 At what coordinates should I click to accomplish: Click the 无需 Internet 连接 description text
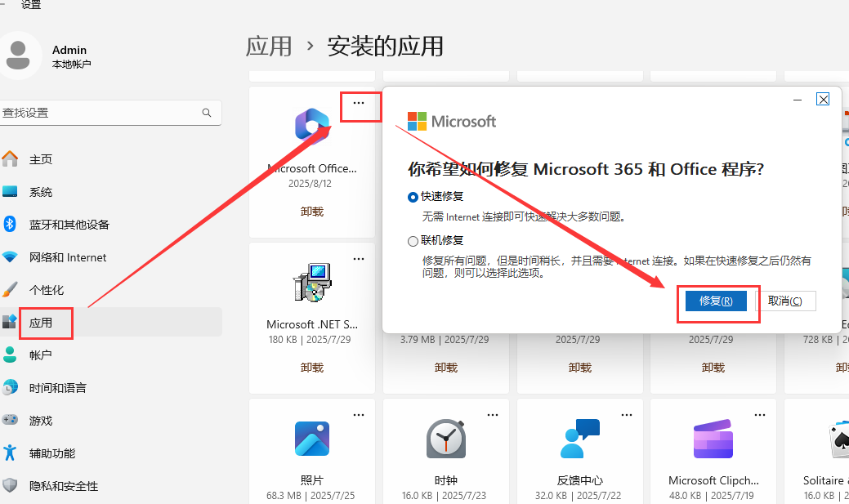tap(525, 217)
